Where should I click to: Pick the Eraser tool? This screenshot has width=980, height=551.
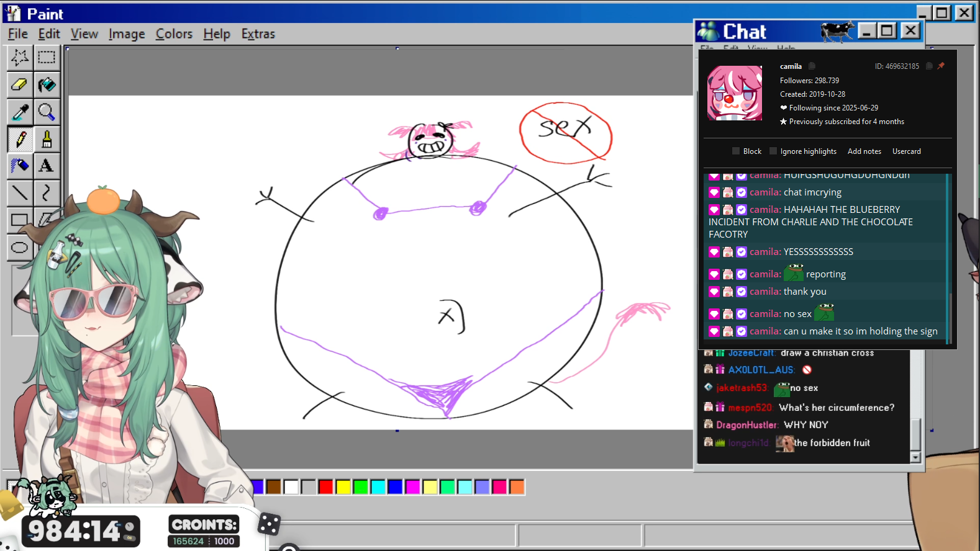(x=20, y=84)
